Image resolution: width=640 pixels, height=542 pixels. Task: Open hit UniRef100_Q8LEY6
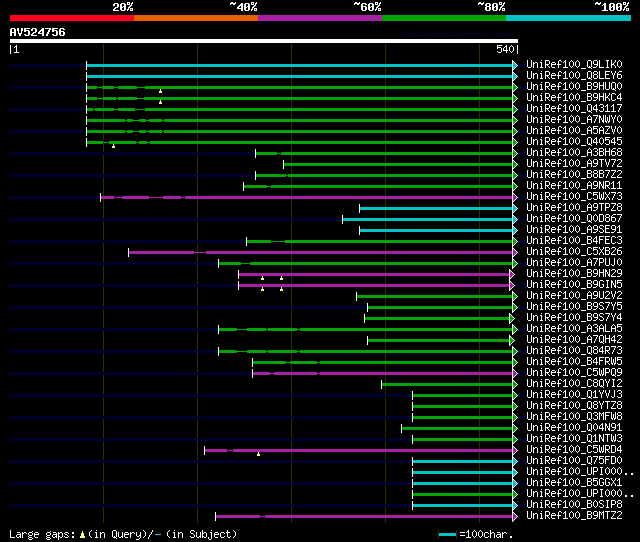[x=574, y=76]
